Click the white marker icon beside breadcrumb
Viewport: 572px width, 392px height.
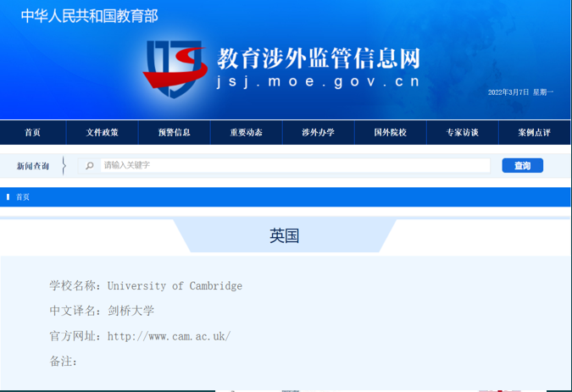click(x=8, y=197)
